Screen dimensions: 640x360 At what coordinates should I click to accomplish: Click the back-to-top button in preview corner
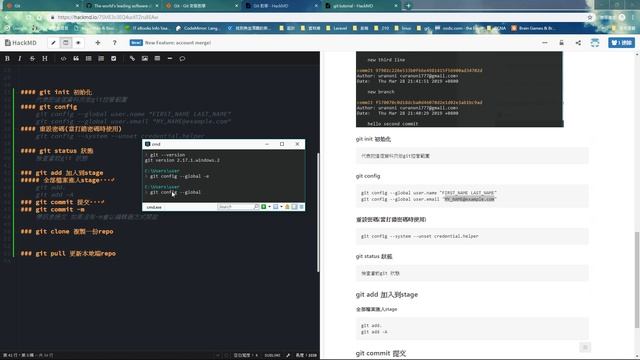coord(585,347)
